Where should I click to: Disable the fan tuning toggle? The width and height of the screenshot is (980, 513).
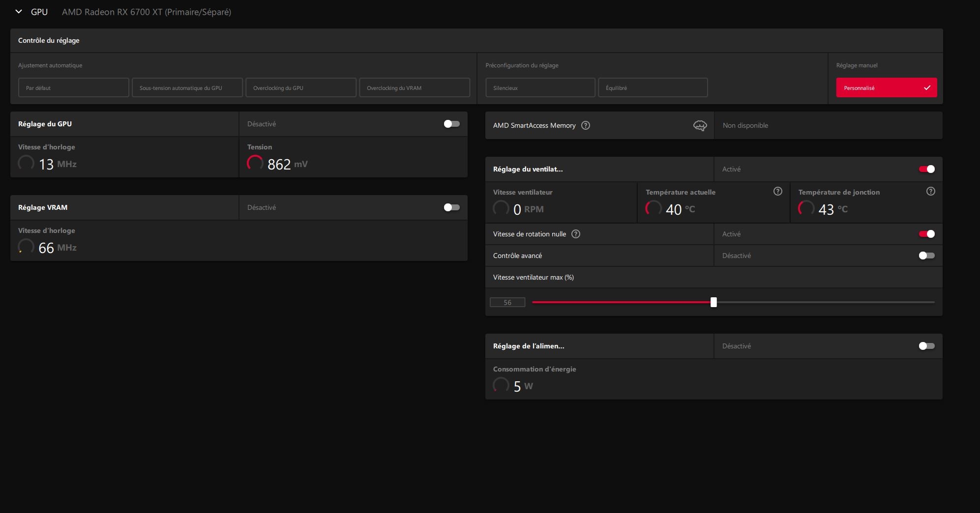[926, 169]
